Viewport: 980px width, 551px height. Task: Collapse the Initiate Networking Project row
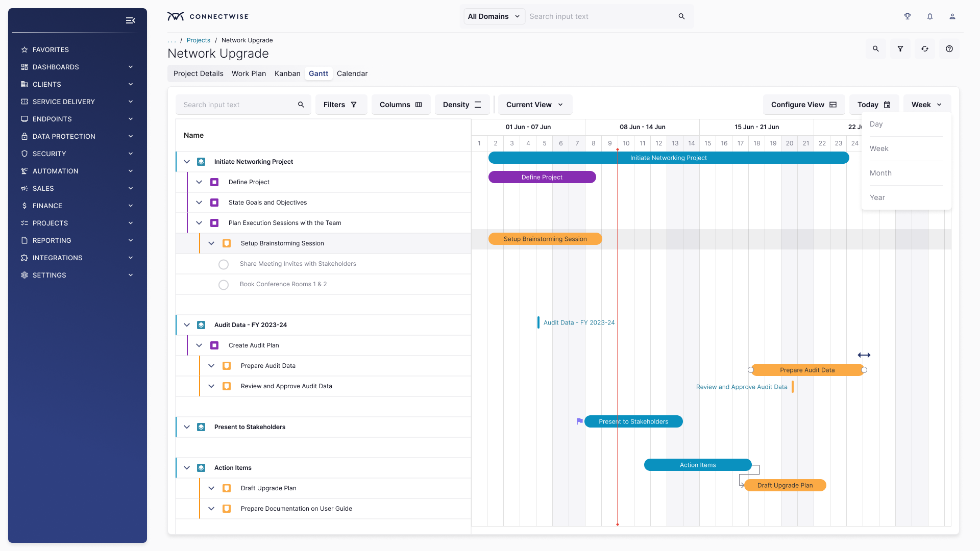(187, 162)
